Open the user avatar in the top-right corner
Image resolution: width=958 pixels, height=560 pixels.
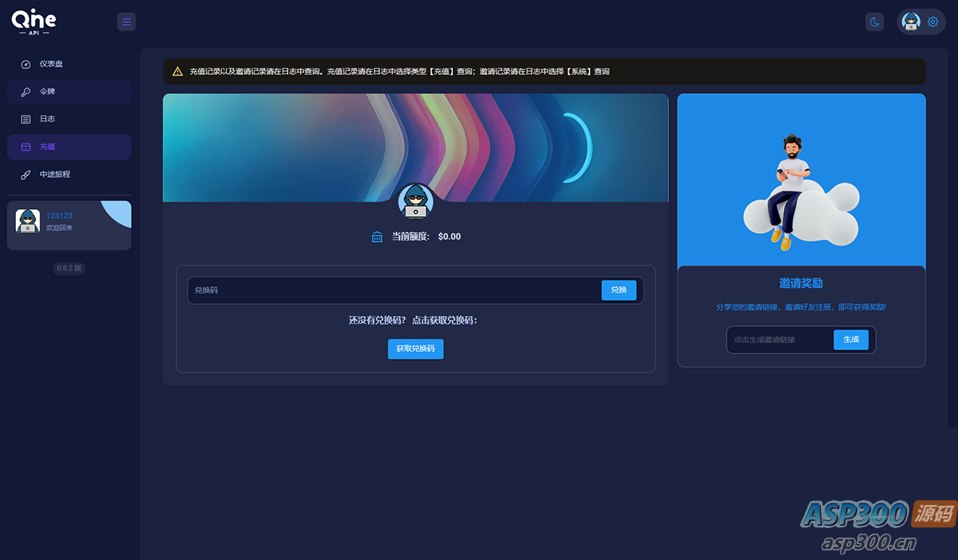910,22
